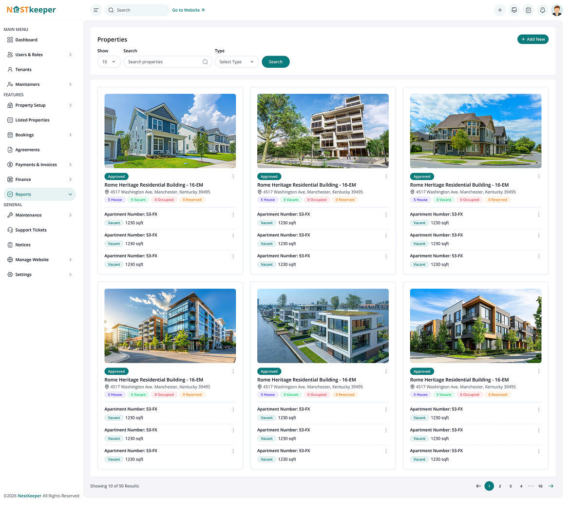This screenshot has width=570, height=505.
Task: Open the Select Type dropdown
Action: tap(237, 62)
